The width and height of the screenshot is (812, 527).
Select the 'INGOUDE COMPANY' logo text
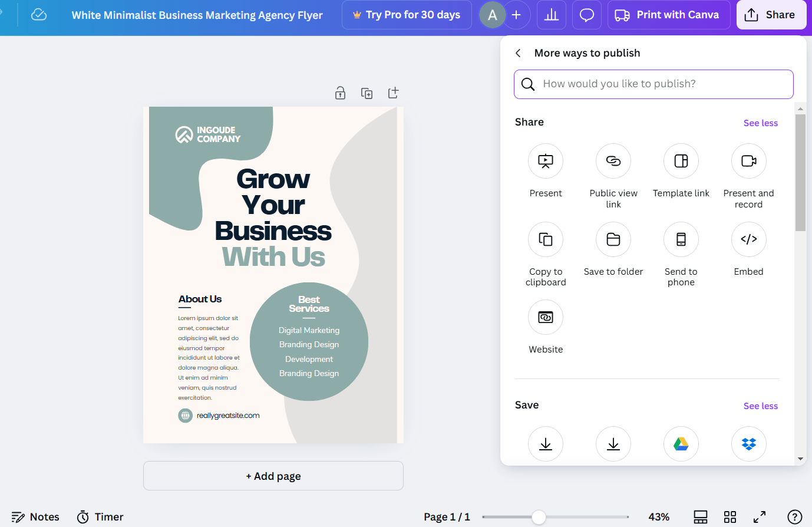pyautogui.click(x=219, y=134)
